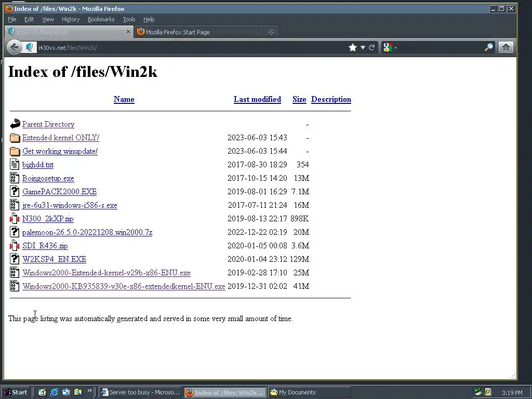The width and height of the screenshot is (532, 399).
Task: Download Extended-kernel-v29b-x86-ENU.exe
Action: [x=106, y=273]
